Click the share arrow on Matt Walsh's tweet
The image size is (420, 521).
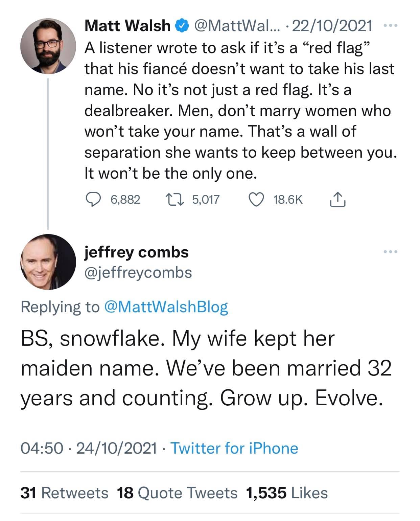[x=339, y=200]
